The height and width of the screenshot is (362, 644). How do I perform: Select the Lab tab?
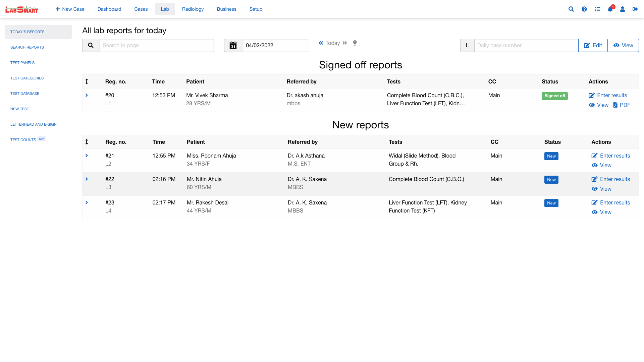click(x=165, y=9)
